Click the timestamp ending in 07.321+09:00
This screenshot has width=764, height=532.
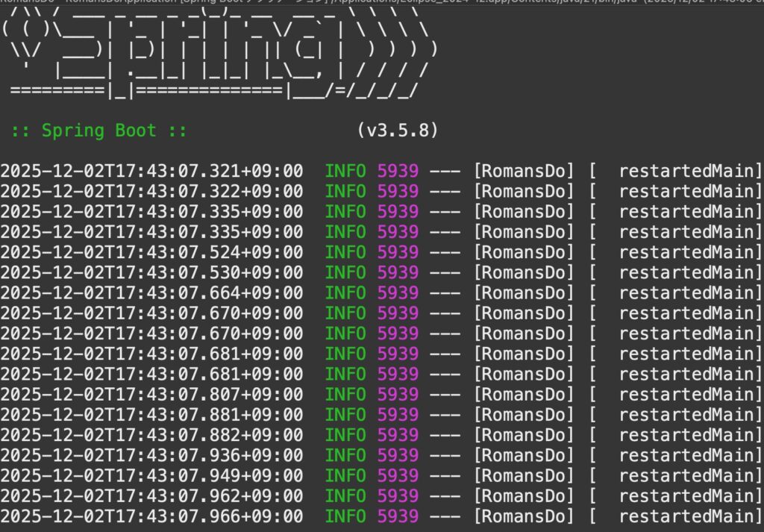click(x=151, y=171)
